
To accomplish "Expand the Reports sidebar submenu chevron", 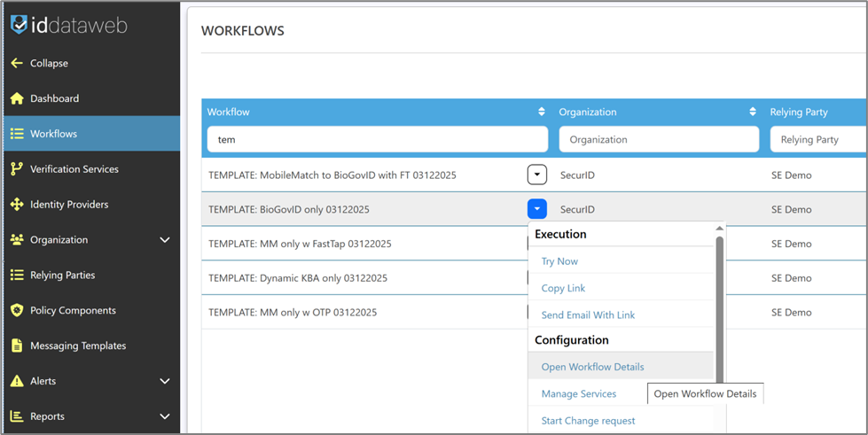I will point(164,416).
